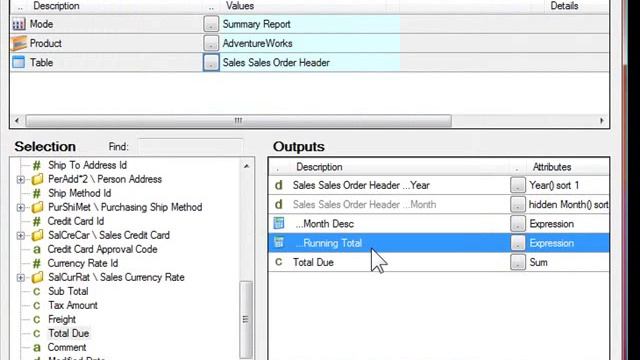Open the ellipsis button for Product
Screen dimensions: 640x360
pyautogui.click(x=211, y=43)
